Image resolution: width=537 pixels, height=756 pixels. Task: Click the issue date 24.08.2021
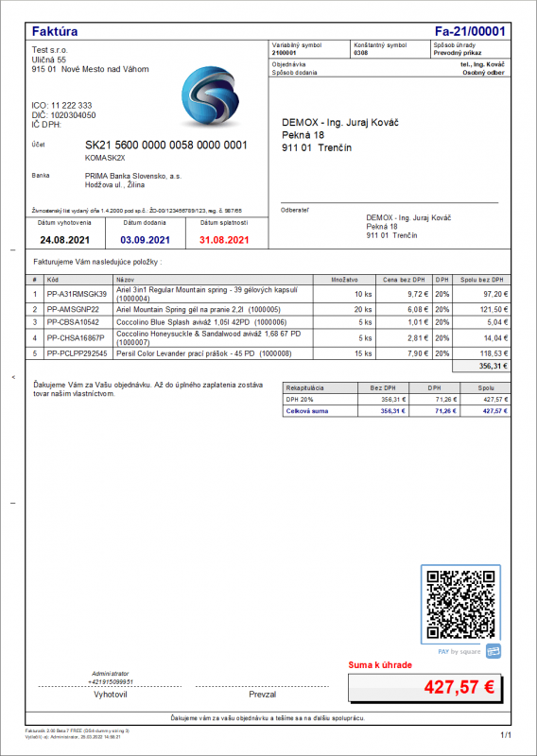click(64, 240)
